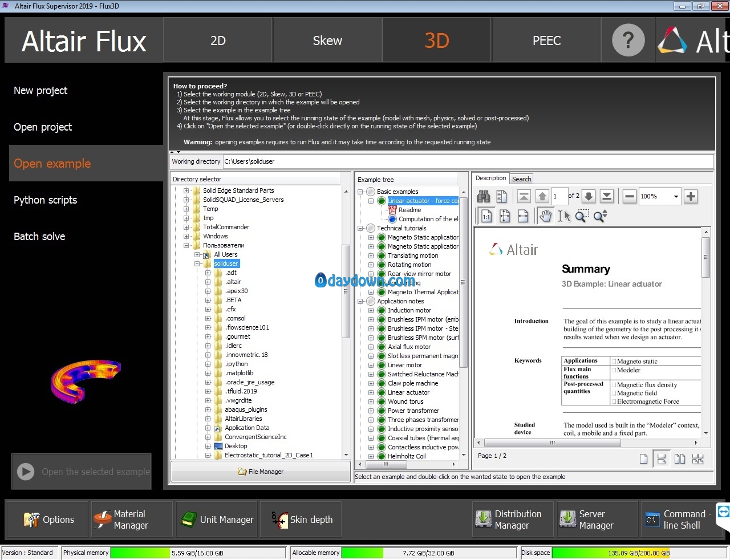Jump to last page of description
730x560 pixels.
coord(607,197)
